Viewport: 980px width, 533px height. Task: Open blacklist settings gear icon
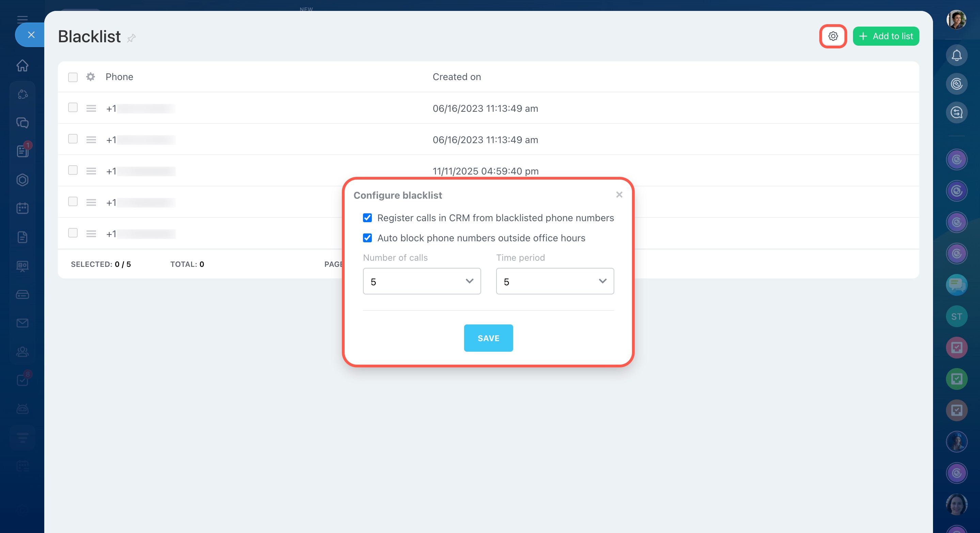(x=833, y=36)
